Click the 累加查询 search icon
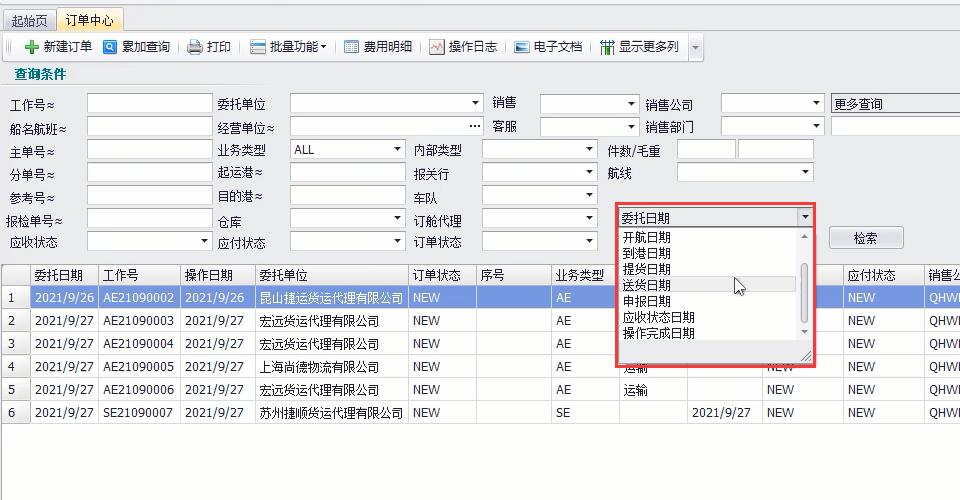Screen dimensions: 960x500 tap(110, 47)
